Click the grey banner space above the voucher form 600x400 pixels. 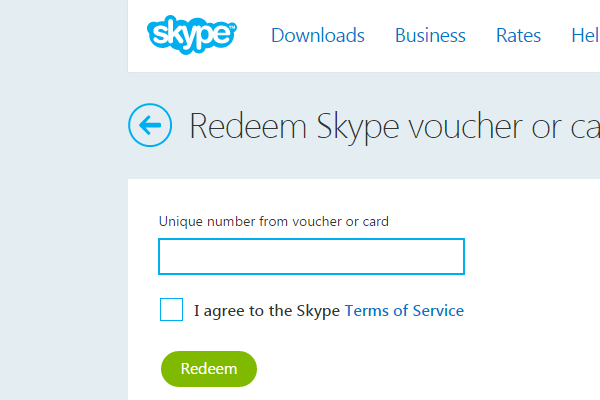click(x=364, y=165)
